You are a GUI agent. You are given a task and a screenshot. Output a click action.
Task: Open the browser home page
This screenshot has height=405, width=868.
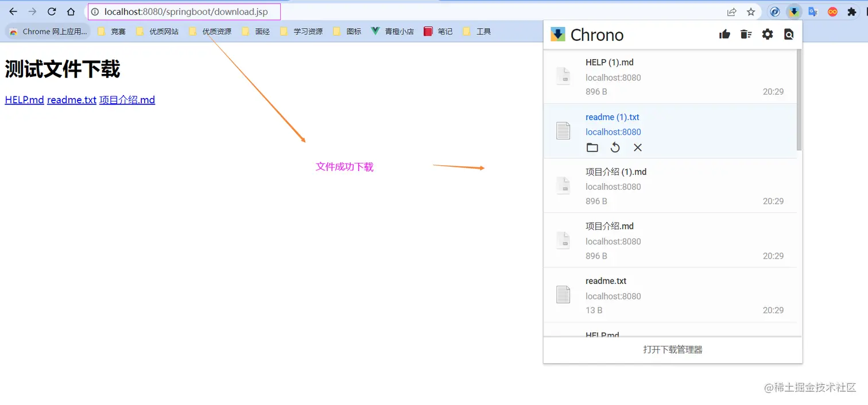click(x=71, y=11)
